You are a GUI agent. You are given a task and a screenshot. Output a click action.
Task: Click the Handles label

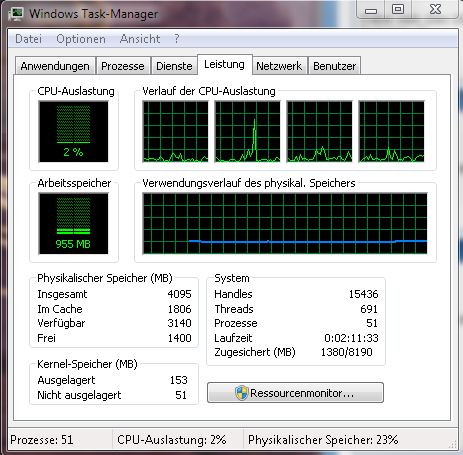233,294
